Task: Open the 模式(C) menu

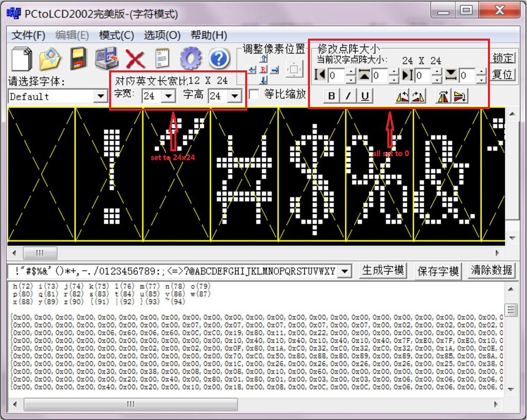Action: coord(116,35)
